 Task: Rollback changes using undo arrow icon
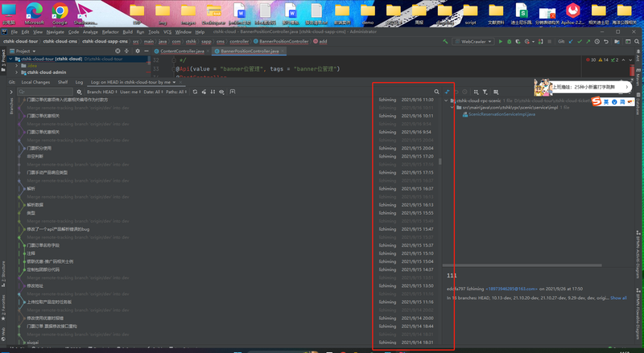click(x=606, y=42)
